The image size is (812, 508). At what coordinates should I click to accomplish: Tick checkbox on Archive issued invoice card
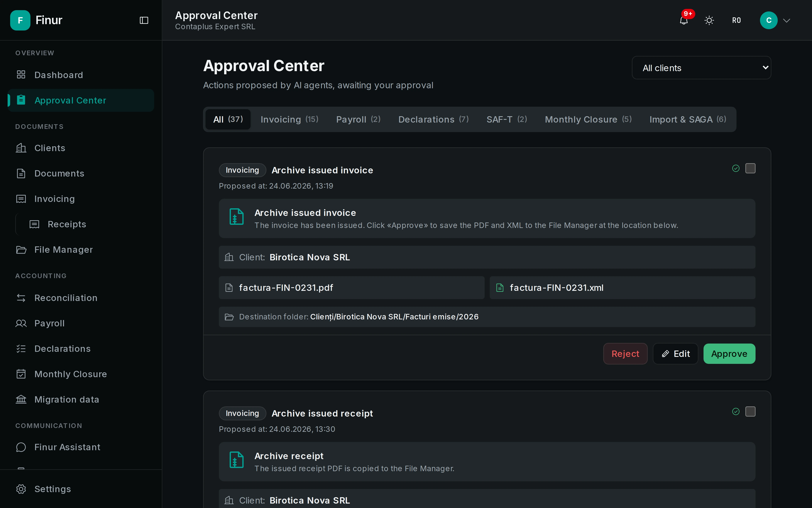pos(750,168)
